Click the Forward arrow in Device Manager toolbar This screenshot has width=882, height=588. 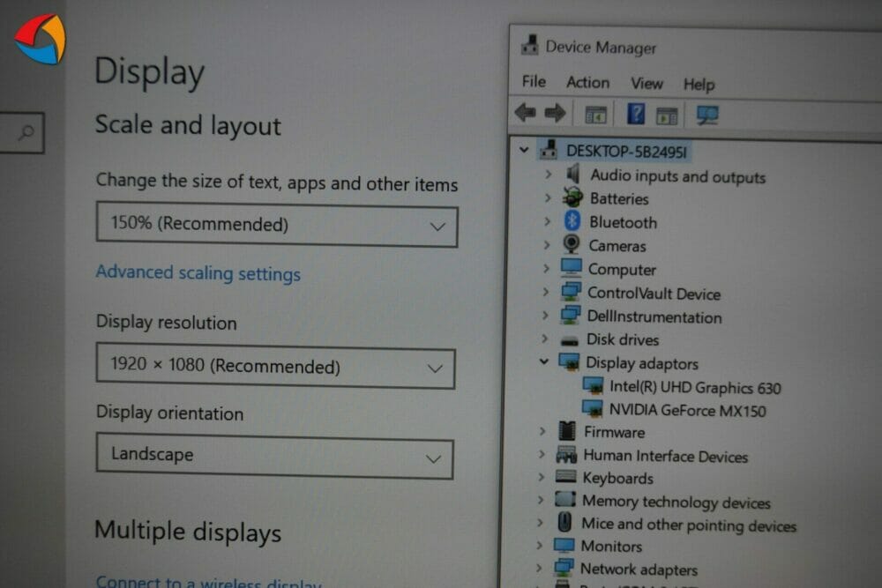coord(555,114)
